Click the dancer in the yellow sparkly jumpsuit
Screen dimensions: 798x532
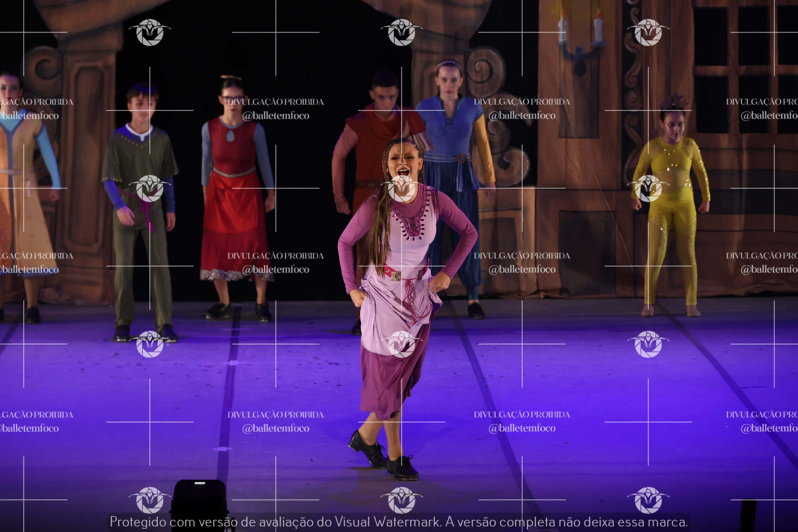[x=670, y=210]
